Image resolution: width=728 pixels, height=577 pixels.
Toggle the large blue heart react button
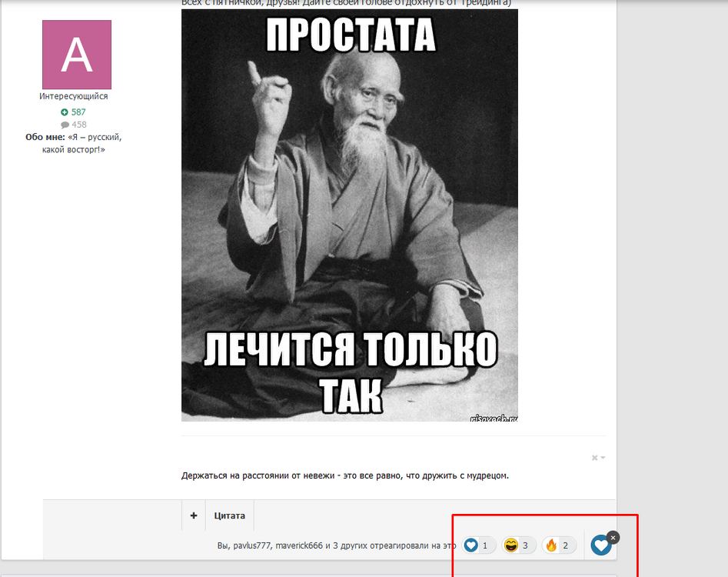point(601,545)
